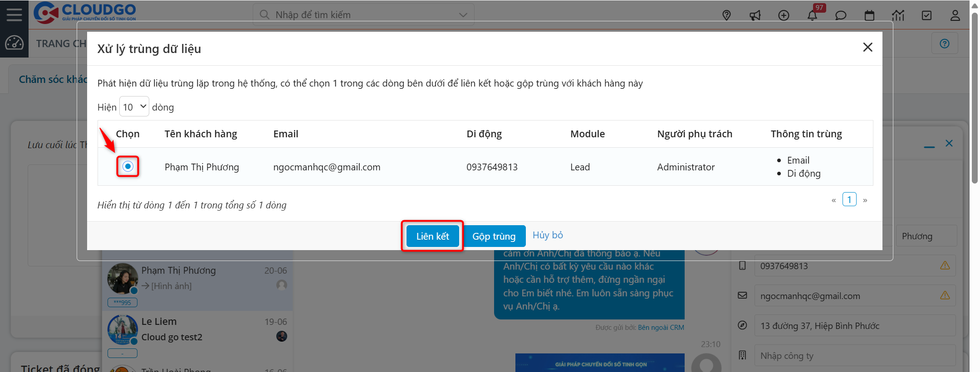980x372 pixels.
Task: Open the Chăm sóc khách tab
Action: (x=52, y=79)
